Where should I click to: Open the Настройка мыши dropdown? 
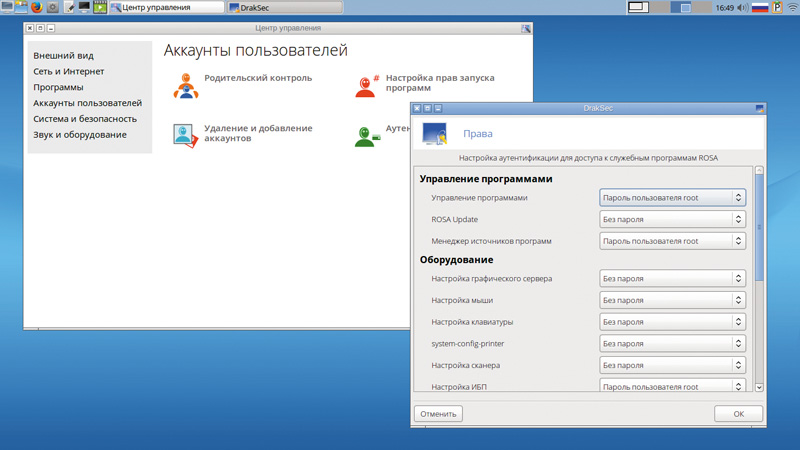pos(672,300)
